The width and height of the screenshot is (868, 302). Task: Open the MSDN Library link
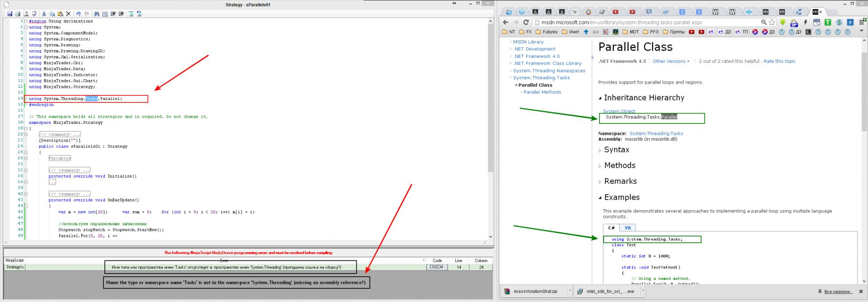tap(528, 42)
